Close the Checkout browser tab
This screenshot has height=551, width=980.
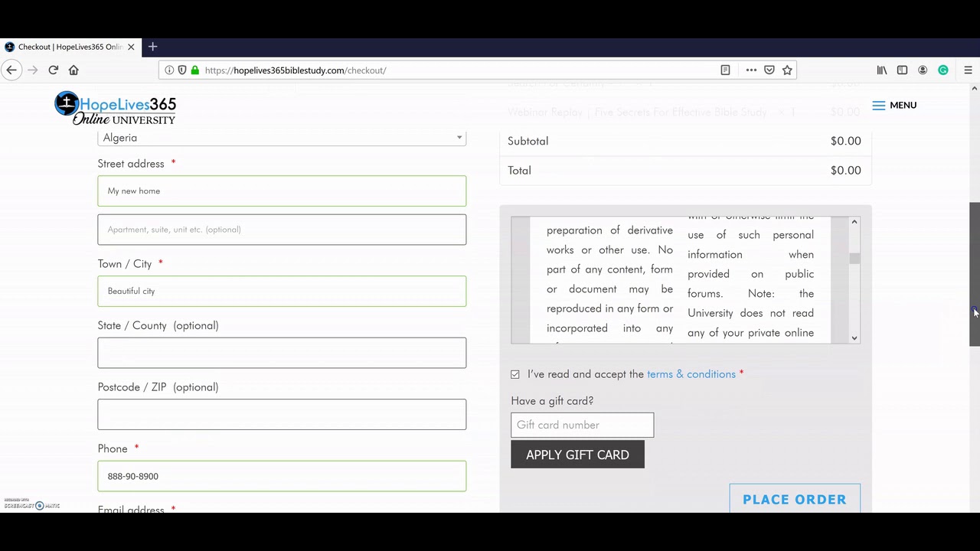click(x=131, y=47)
